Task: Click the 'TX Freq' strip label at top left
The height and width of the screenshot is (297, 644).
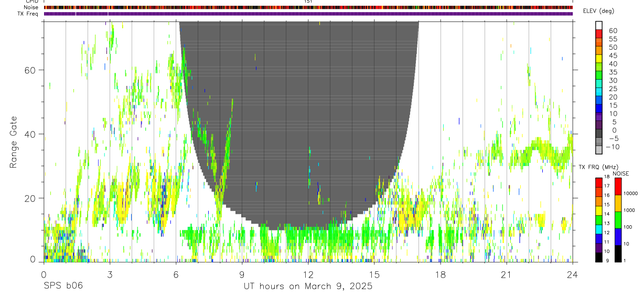Action: 28,13
